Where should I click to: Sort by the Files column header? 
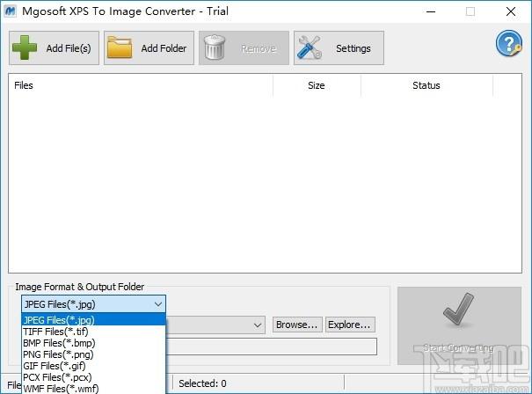click(x=141, y=85)
